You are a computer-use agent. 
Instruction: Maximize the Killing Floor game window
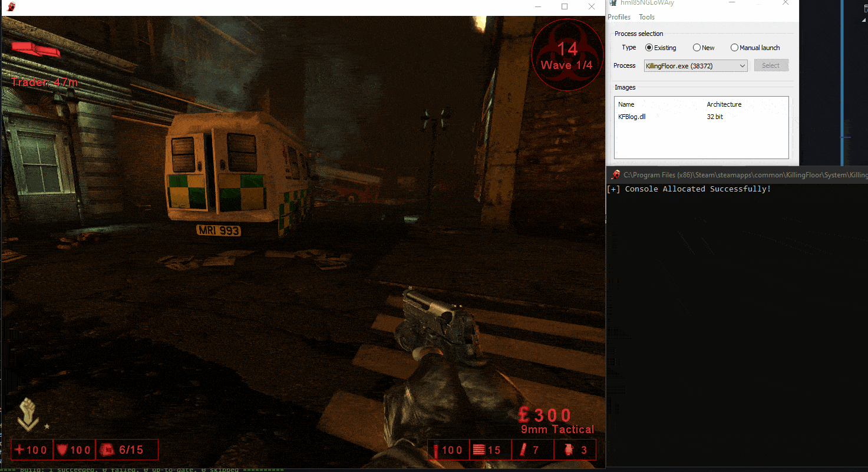(x=565, y=6)
